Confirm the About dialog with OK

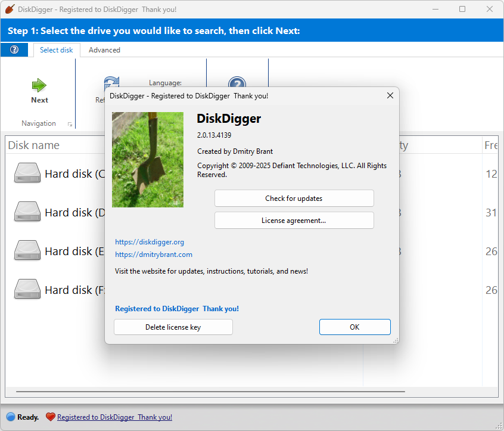coord(355,327)
